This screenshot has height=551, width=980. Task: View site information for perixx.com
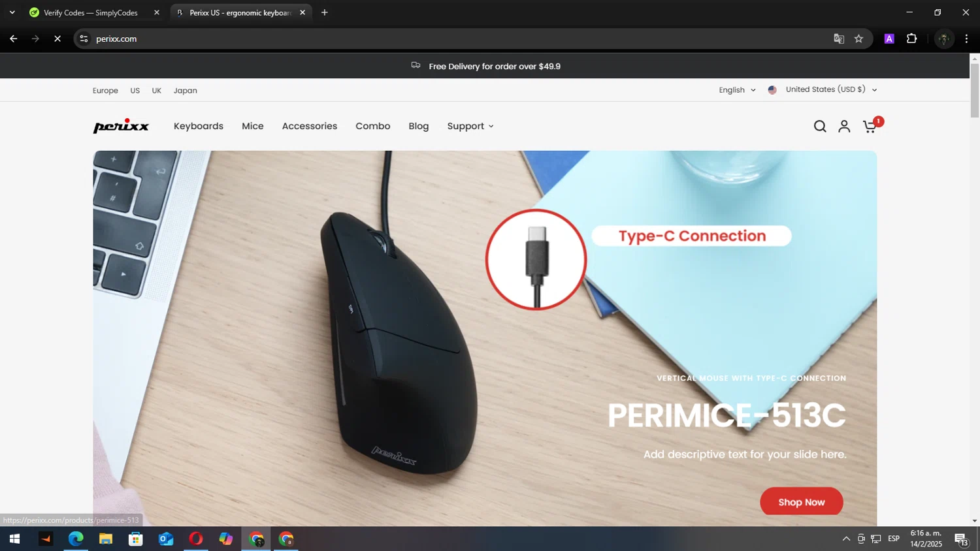tap(84, 39)
